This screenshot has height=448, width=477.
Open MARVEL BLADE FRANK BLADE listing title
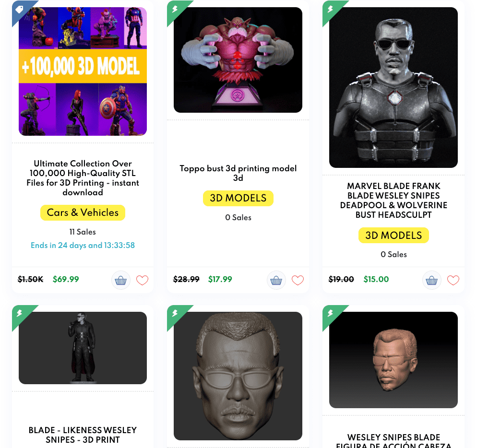coord(394,200)
